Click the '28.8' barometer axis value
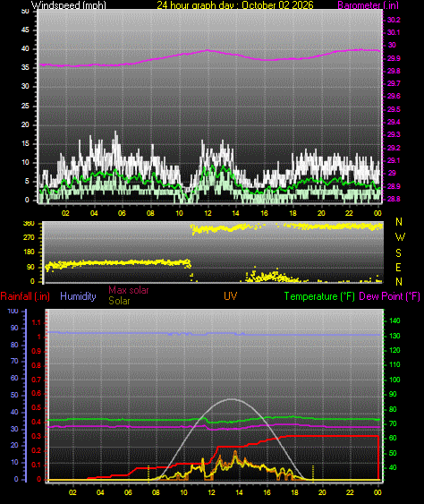 tap(394, 199)
